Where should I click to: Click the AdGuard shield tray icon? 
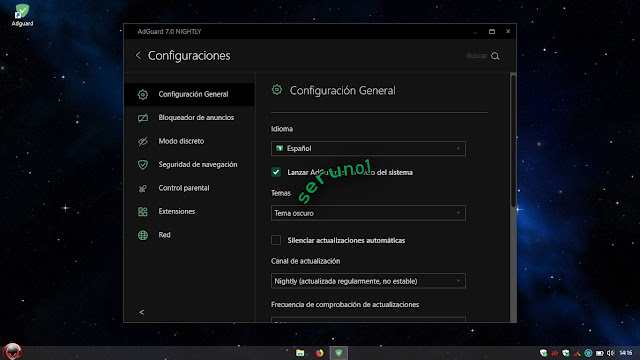pos(543,353)
